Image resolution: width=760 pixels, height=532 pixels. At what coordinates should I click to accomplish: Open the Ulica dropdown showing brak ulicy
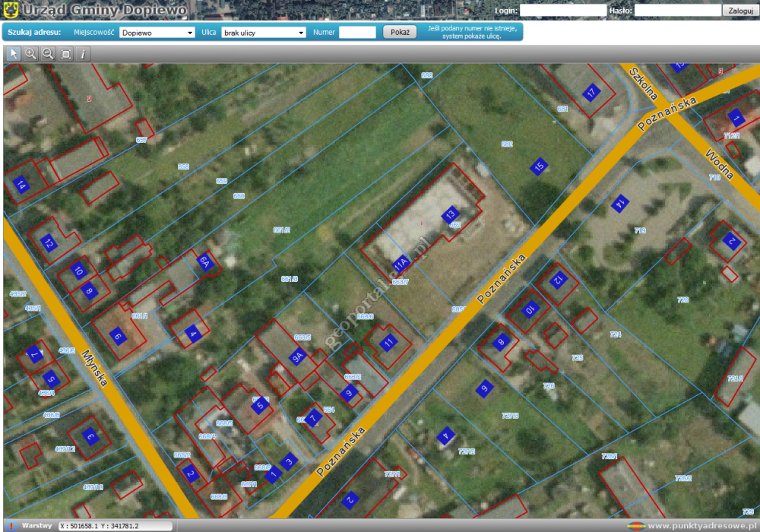pyautogui.click(x=264, y=33)
